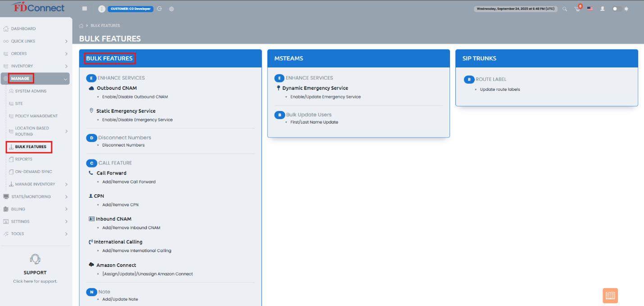Click the circular arrow icon after CD Developer

coord(159,9)
